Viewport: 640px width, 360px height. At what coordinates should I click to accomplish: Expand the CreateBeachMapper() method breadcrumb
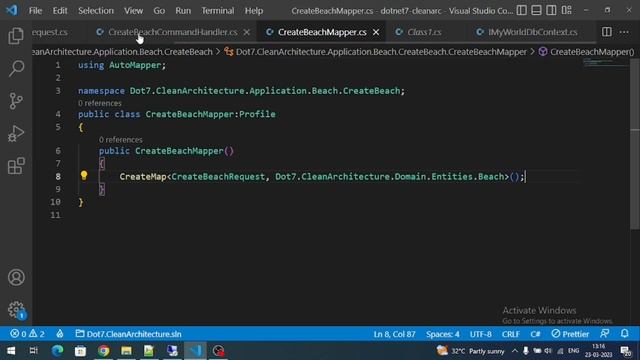click(x=592, y=52)
